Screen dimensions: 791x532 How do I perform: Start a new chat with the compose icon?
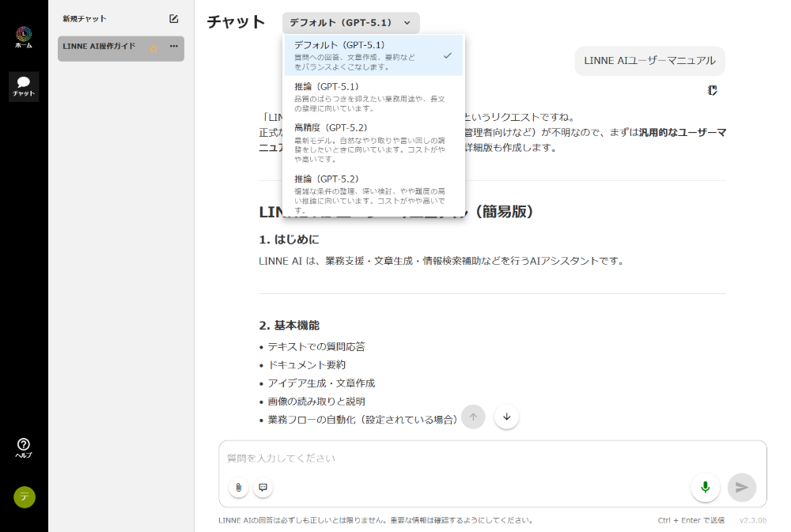[173, 19]
